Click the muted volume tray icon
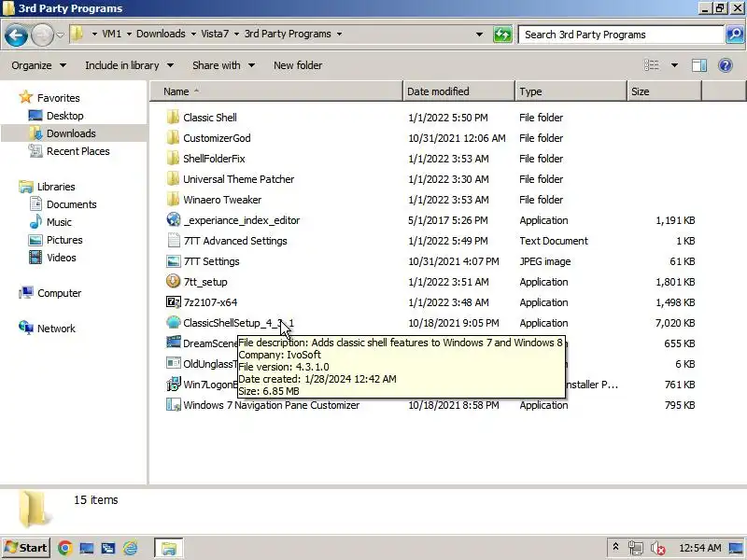Screen dimensions: 747x560 coord(658,548)
